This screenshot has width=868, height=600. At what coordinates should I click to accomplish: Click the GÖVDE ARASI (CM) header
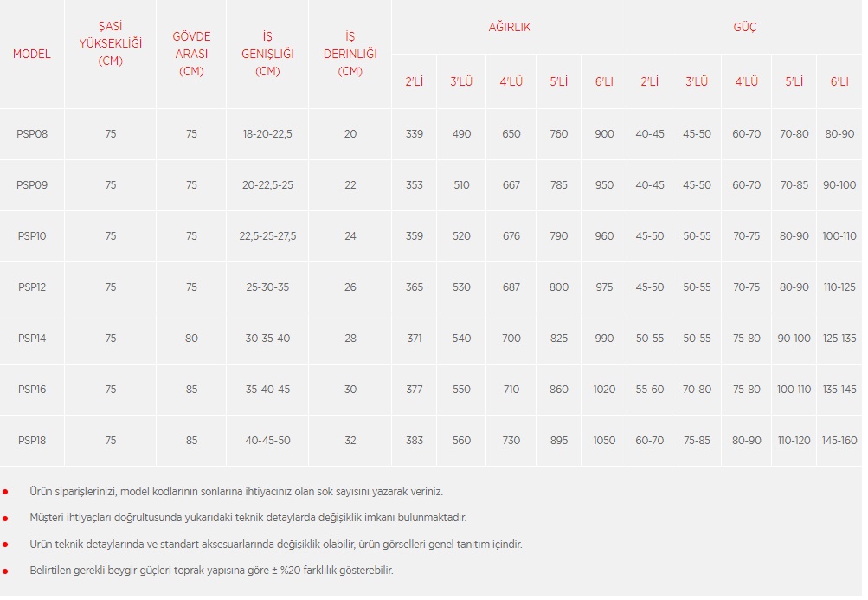(191, 54)
